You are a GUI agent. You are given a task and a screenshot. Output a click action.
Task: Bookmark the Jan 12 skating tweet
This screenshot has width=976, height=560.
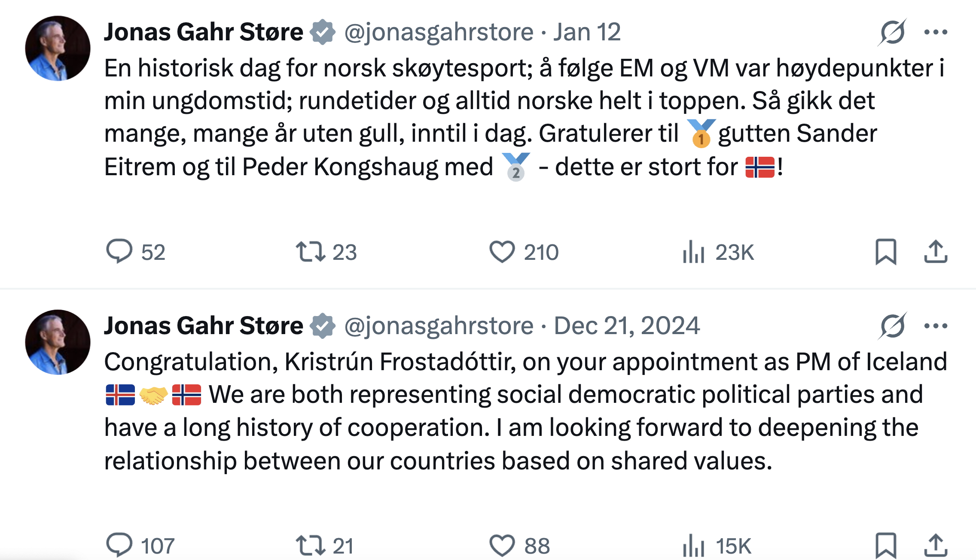click(x=885, y=252)
